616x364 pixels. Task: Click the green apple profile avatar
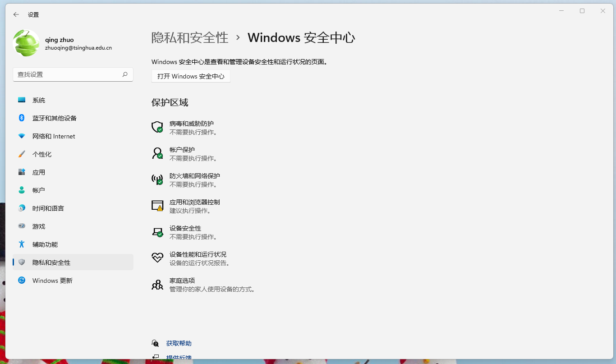pos(26,43)
